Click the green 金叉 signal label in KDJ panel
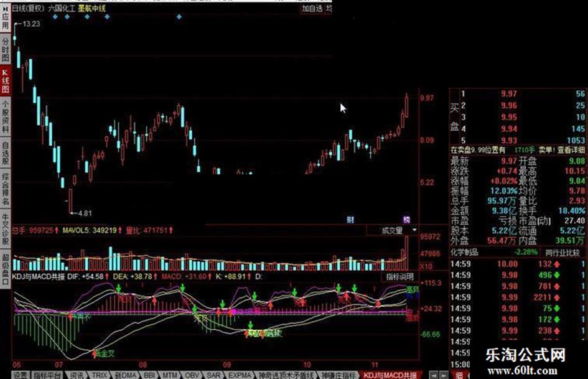This screenshot has height=379, width=588. pos(105,353)
